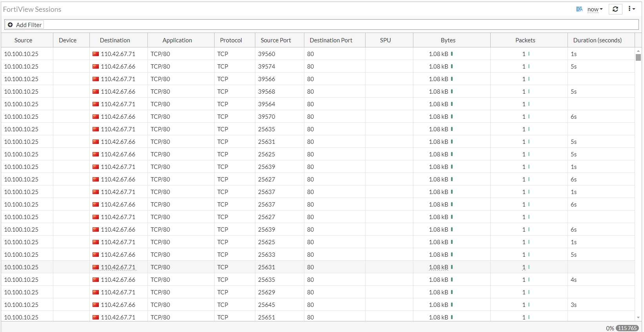Click the FortiView Sessions title

point(32,9)
